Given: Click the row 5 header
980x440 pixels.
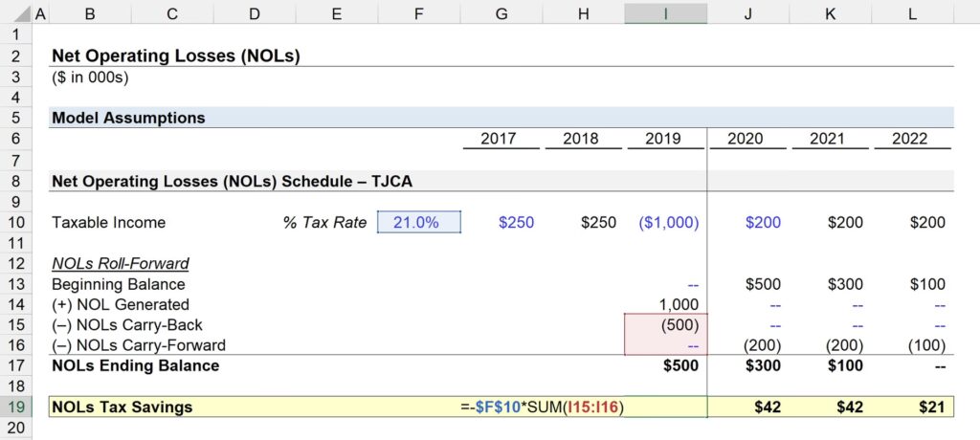Looking at the screenshot, I should click(x=14, y=119).
